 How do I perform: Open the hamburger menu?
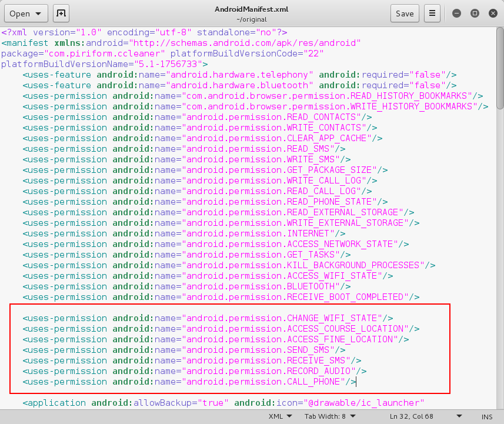(x=432, y=14)
